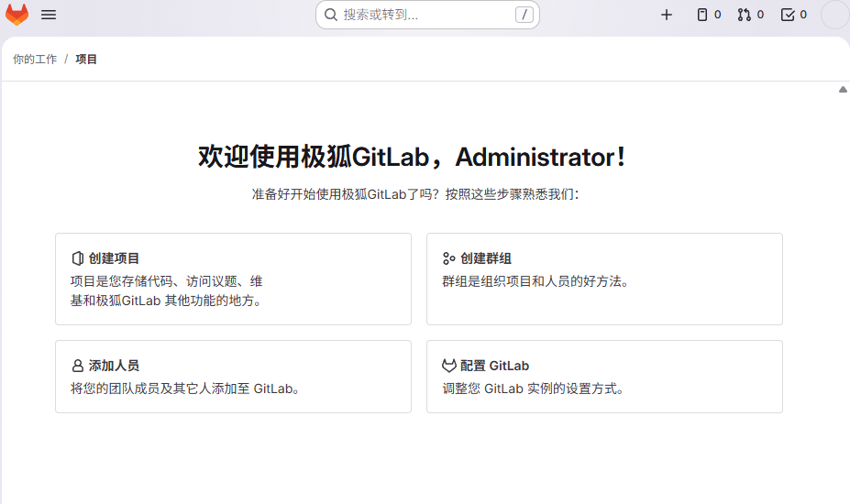Click the user icon beside 添加人员
The image size is (850, 504).
point(78,366)
